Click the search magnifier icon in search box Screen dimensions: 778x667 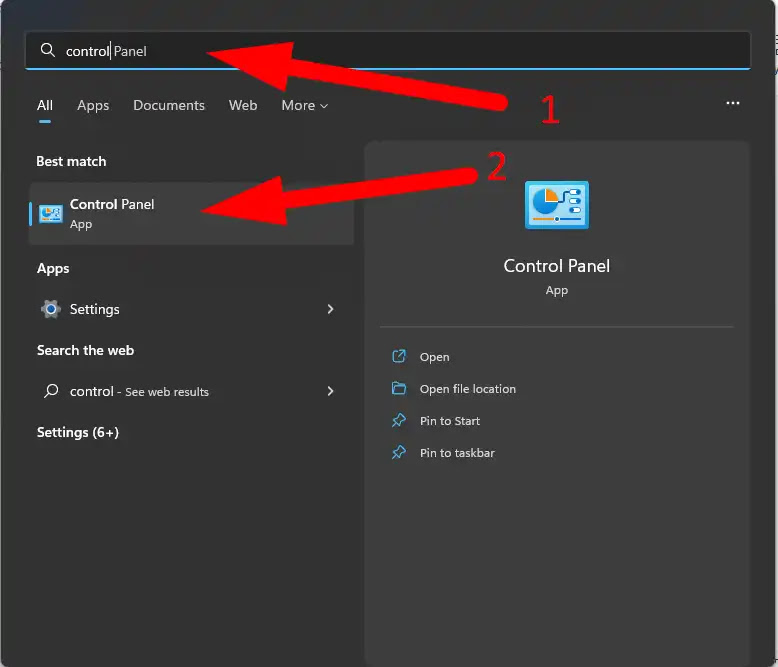click(48, 50)
